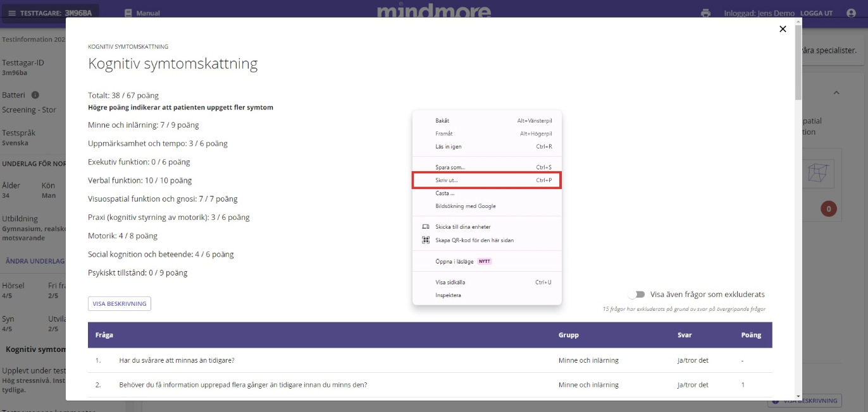
Task: Close the Kognitiv symtomskattning dialog
Action: click(x=783, y=29)
